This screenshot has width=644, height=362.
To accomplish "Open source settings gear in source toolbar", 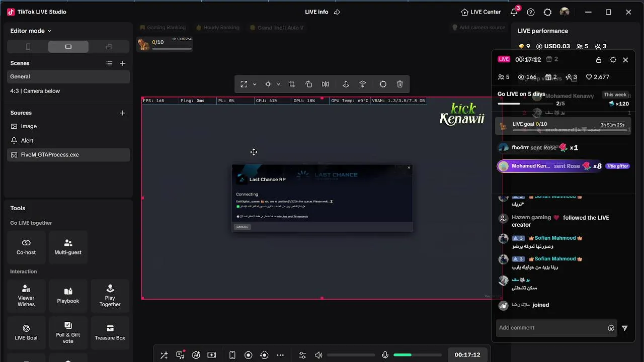I will 383,84.
